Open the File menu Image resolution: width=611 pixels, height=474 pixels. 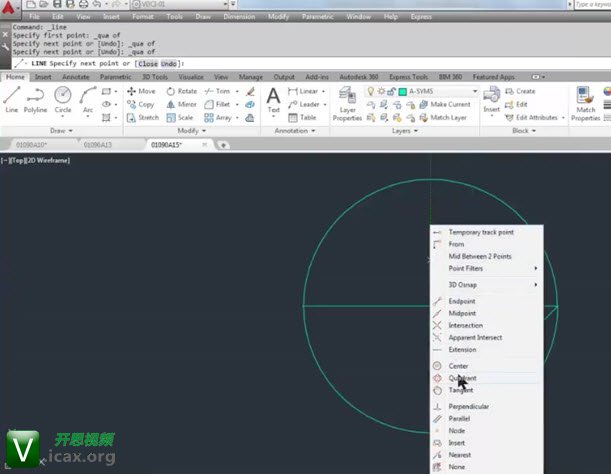[x=34, y=17]
